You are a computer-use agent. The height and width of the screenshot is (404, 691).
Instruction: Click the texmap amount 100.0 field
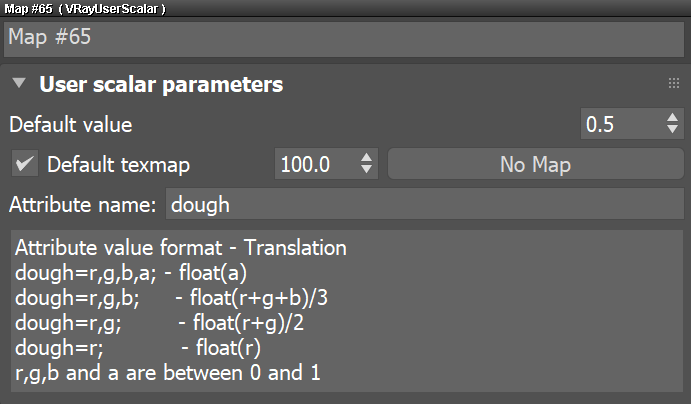314,164
